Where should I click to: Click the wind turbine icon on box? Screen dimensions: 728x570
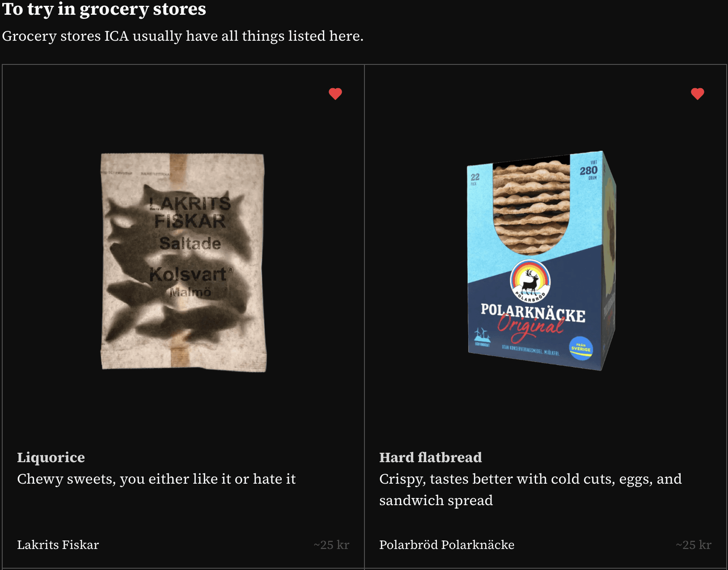coord(482,336)
